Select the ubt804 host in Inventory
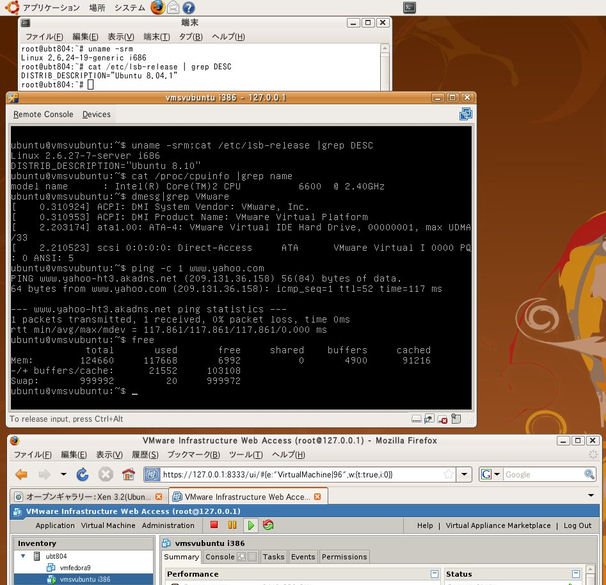This screenshot has width=606, height=585. [56, 556]
